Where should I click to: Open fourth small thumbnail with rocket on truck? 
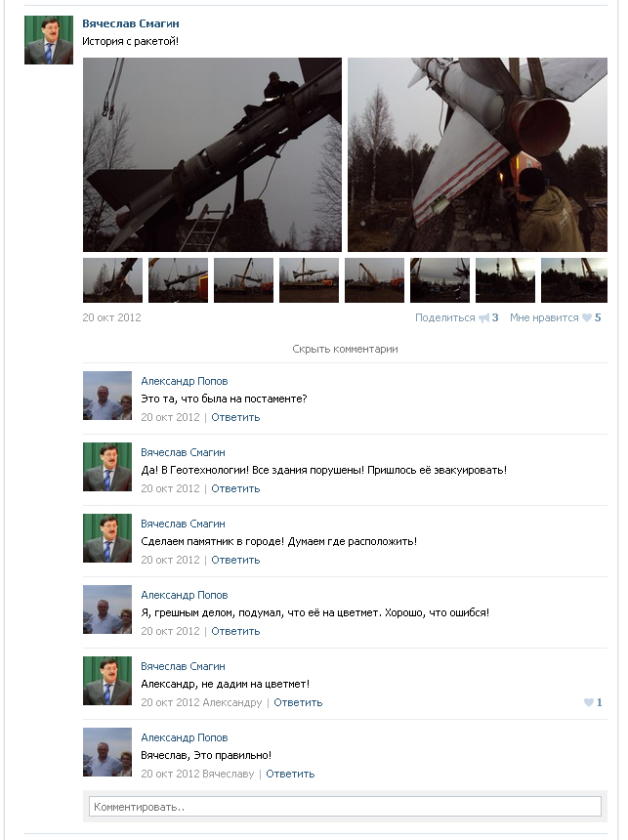pyautogui.click(x=309, y=280)
